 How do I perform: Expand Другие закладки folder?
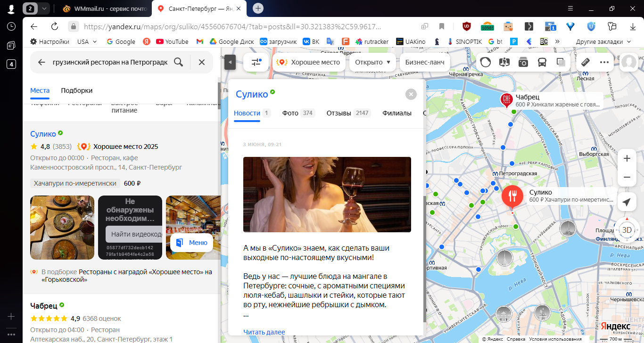(x=603, y=41)
